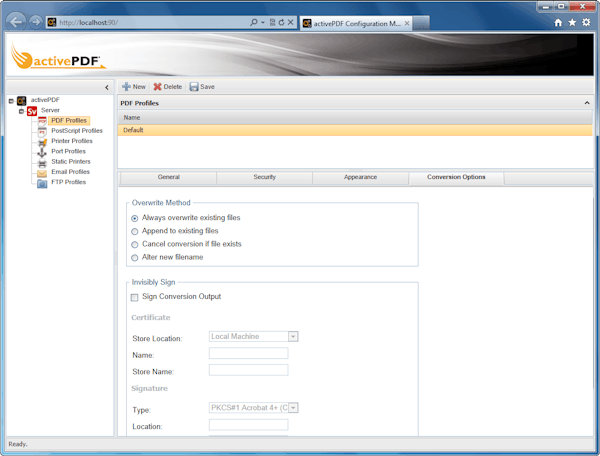
Task: Click the stop X icon in address bar
Action: pyautogui.click(x=290, y=23)
